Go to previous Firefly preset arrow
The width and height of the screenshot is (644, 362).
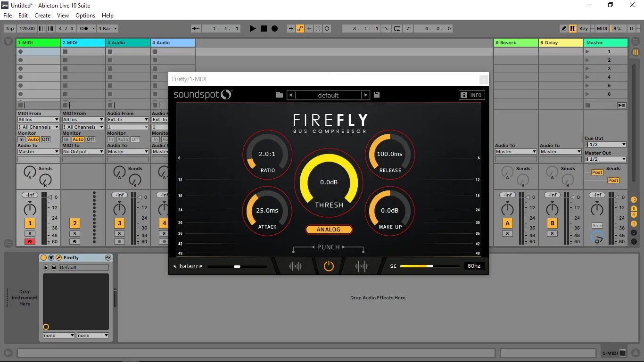(x=291, y=95)
